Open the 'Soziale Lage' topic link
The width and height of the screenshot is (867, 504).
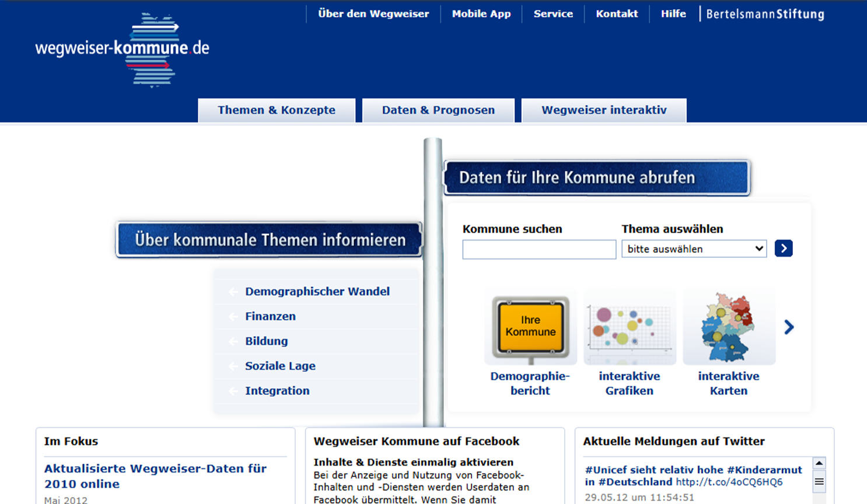click(x=280, y=366)
